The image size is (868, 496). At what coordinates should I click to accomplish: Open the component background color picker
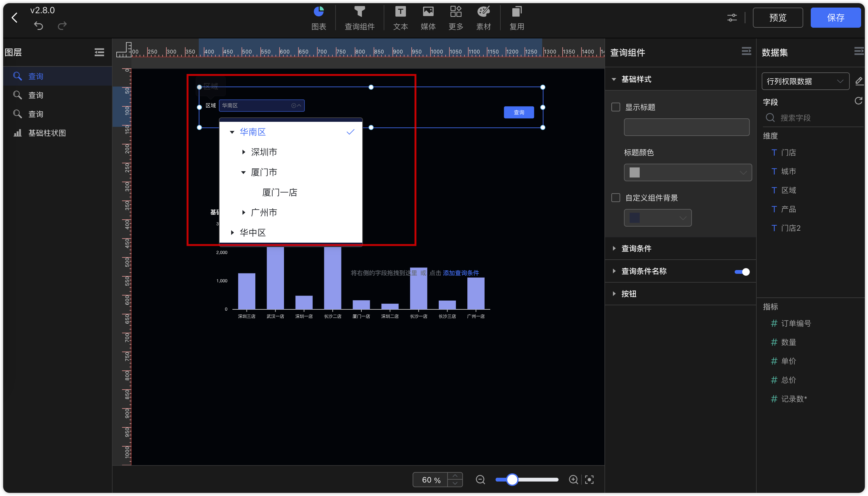[657, 218]
